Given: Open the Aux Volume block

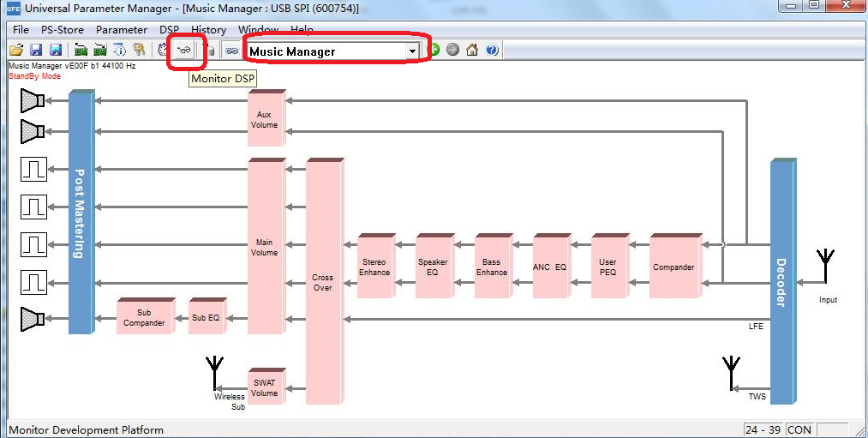Looking at the screenshot, I should 266,118.
